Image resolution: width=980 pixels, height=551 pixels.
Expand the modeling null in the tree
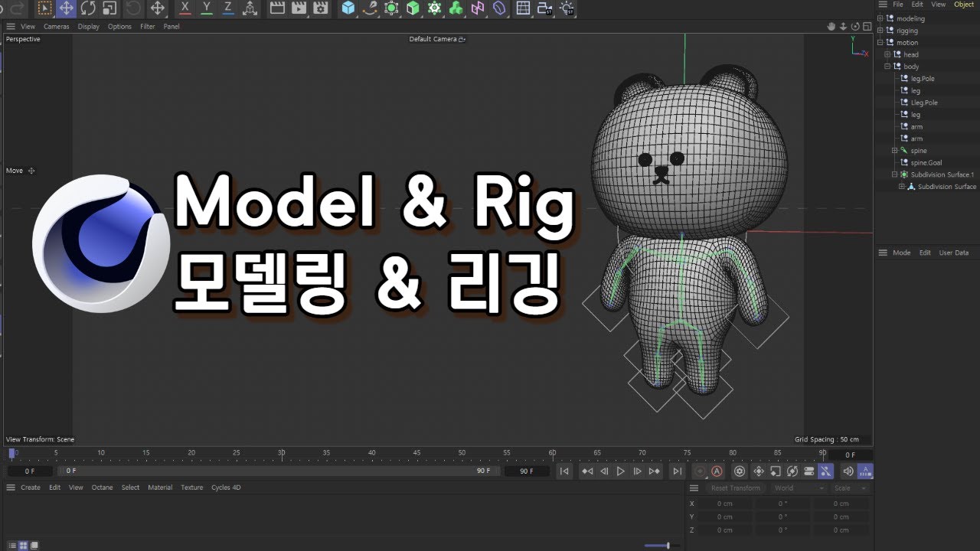[x=880, y=18]
